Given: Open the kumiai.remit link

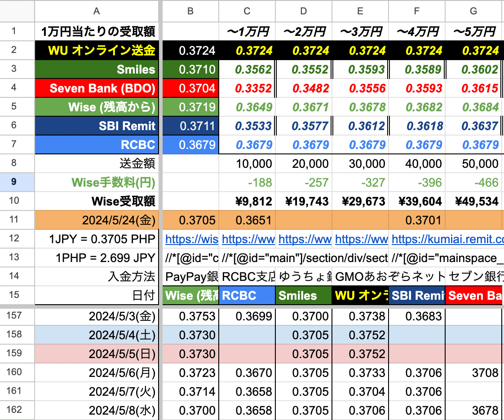Looking at the screenshot, I should coord(448,239).
